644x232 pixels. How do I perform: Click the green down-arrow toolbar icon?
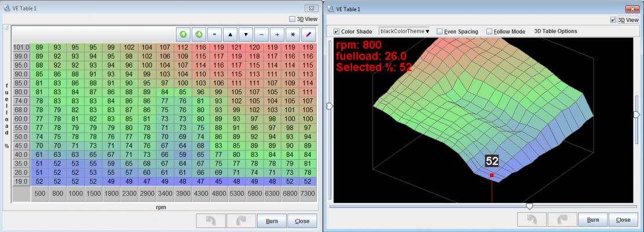coord(199,34)
